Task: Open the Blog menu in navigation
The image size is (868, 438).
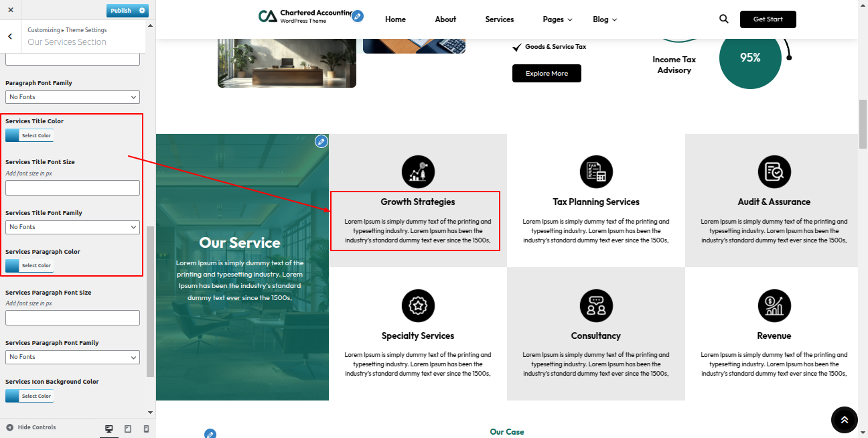Action: [604, 19]
